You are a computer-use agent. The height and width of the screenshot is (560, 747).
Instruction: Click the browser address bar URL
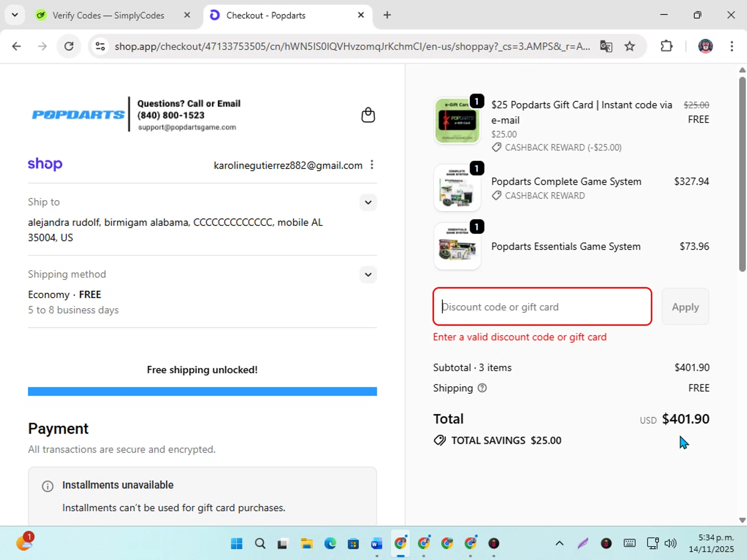click(x=352, y=46)
